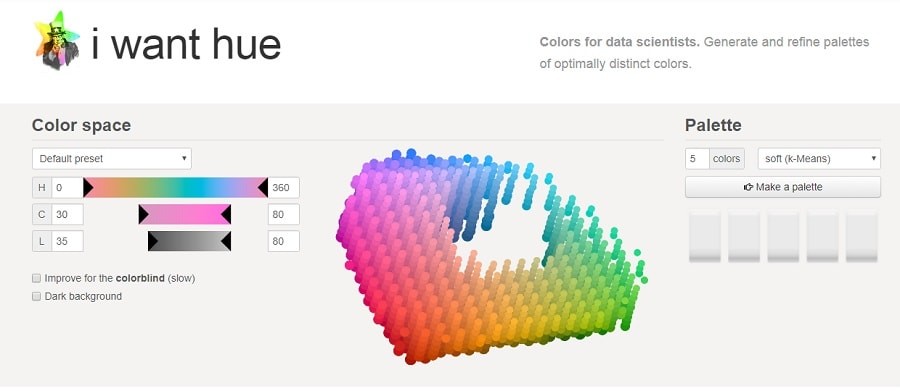Image resolution: width=900 pixels, height=391 pixels.
Task: Click right handle of Lightness slider
Action: point(226,241)
